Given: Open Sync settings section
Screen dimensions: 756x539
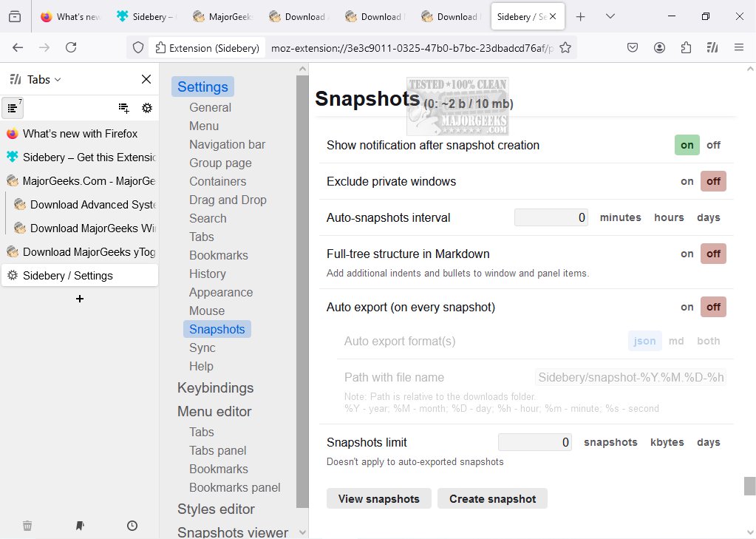Looking at the screenshot, I should tap(202, 348).
